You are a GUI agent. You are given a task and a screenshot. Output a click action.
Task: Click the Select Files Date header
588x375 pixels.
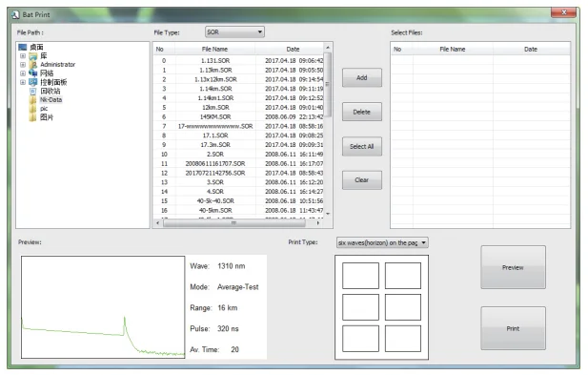tap(531, 50)
